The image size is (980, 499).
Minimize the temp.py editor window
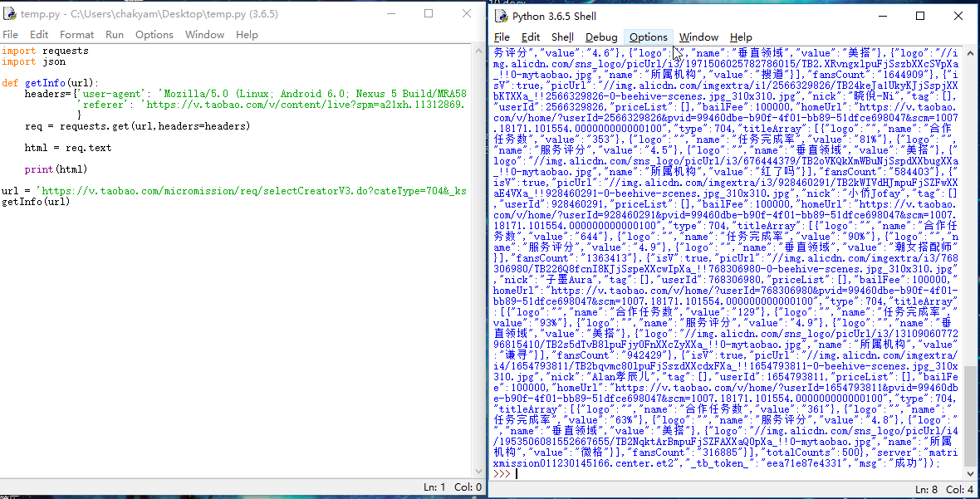[x=390, y=14]
